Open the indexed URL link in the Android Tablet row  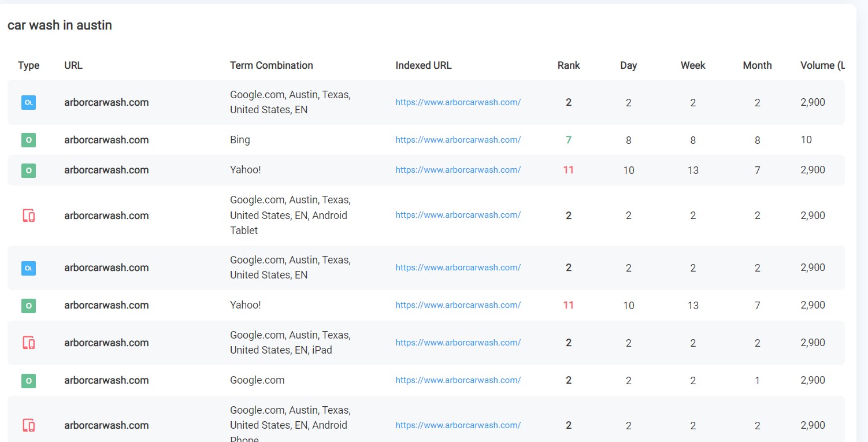458,215
